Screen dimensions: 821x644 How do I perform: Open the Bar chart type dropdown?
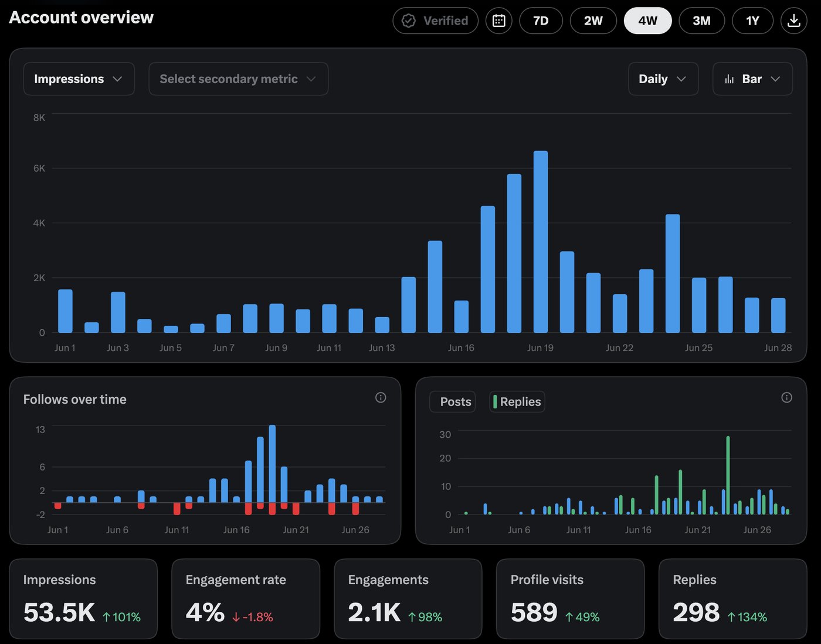pos(752,79)
